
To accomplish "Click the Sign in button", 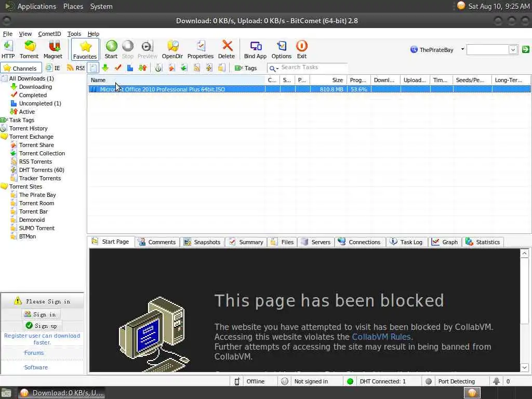I will tap(41, 314).
